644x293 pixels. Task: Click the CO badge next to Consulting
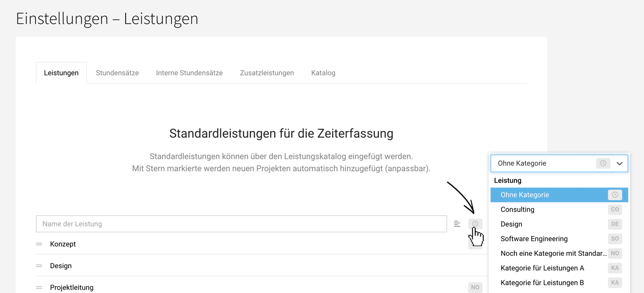click(615, 209)
